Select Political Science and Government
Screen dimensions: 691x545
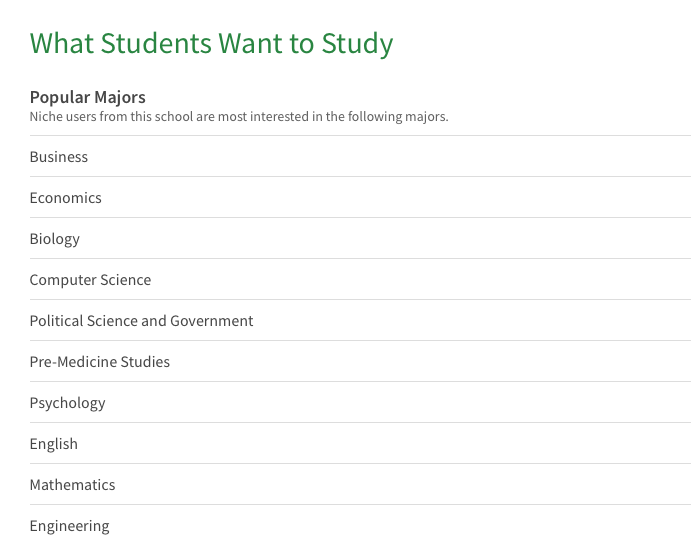point(360,320)
